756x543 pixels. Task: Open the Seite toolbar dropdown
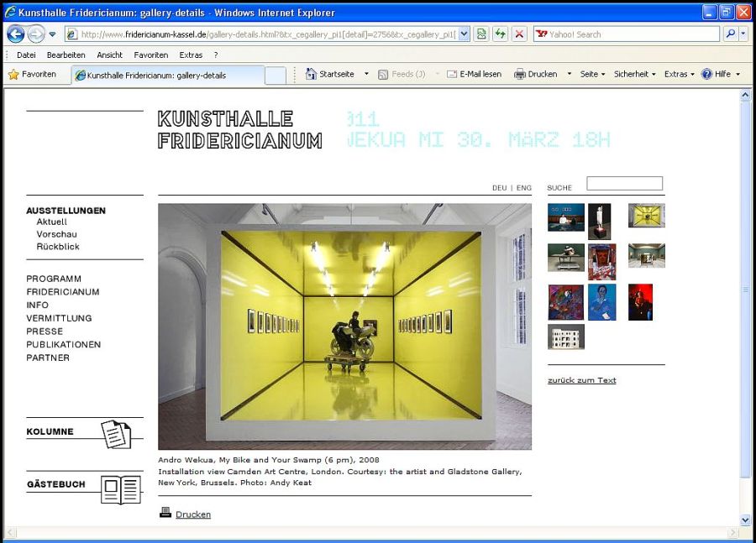pyautogui.click(x=592, y=74)
